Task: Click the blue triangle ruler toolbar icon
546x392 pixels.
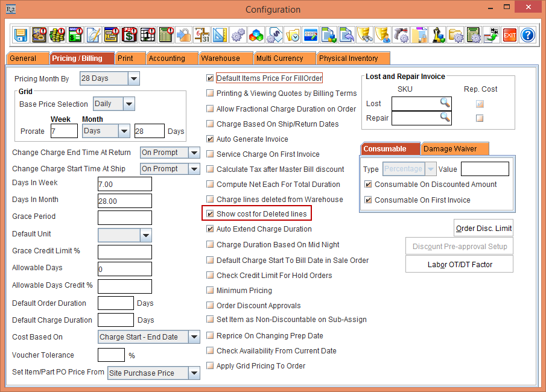Action: pyautogui.click(x=220, y=34)
